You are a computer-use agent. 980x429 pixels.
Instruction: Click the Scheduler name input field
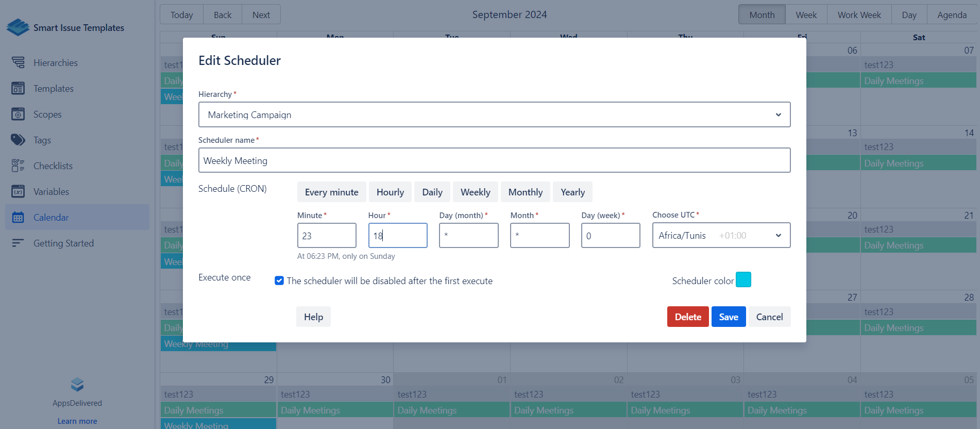(494, 161)
